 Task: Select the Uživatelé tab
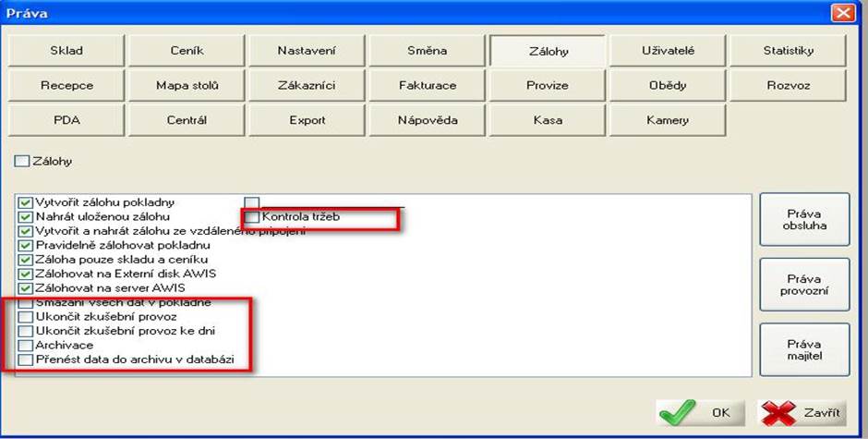pos(668,51)
